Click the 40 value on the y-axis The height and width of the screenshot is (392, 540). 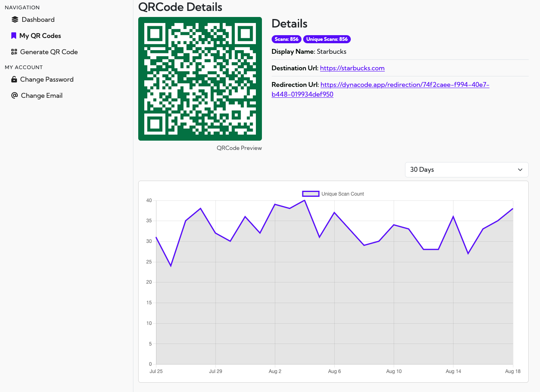click(149, 200)
